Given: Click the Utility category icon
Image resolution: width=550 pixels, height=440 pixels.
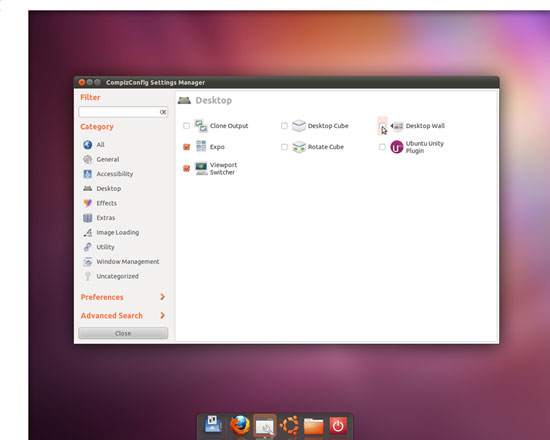Looking at the screenshot, I should coord(88,247).
